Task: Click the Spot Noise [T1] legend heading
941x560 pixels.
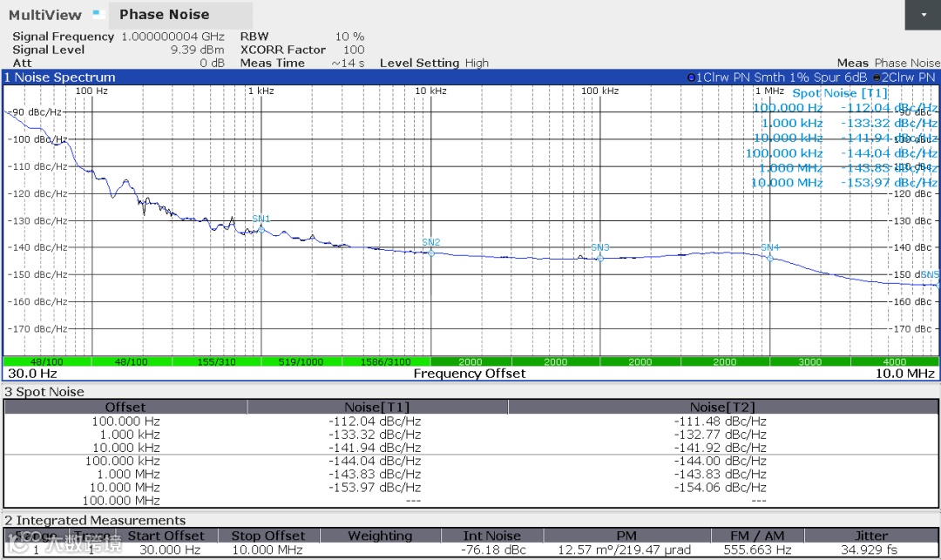Action: (840, 93)
